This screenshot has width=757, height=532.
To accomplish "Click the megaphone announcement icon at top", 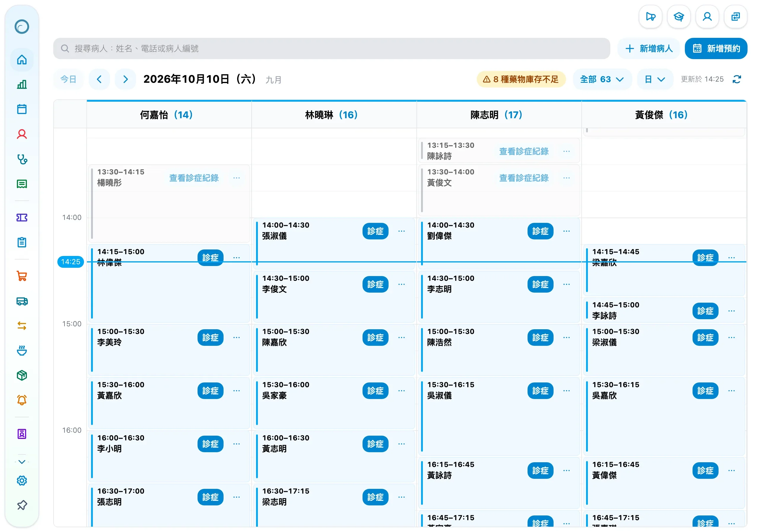I will (x=650, y=17).
